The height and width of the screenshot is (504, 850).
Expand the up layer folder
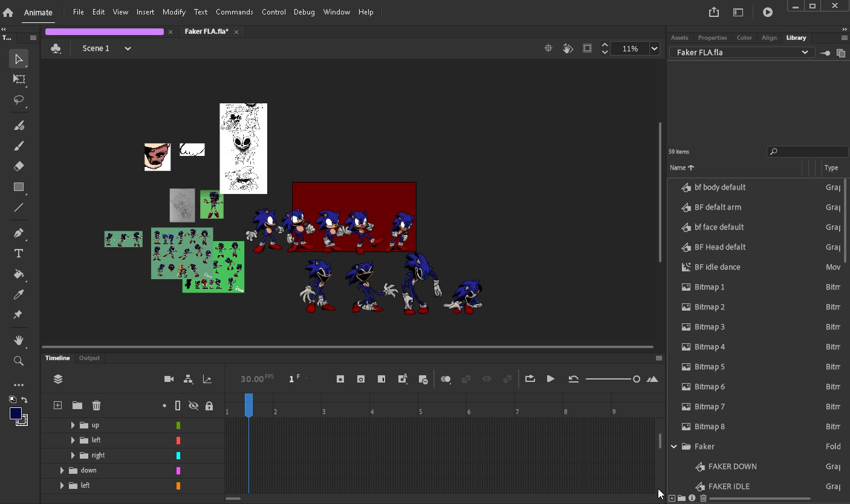point(72,425)
